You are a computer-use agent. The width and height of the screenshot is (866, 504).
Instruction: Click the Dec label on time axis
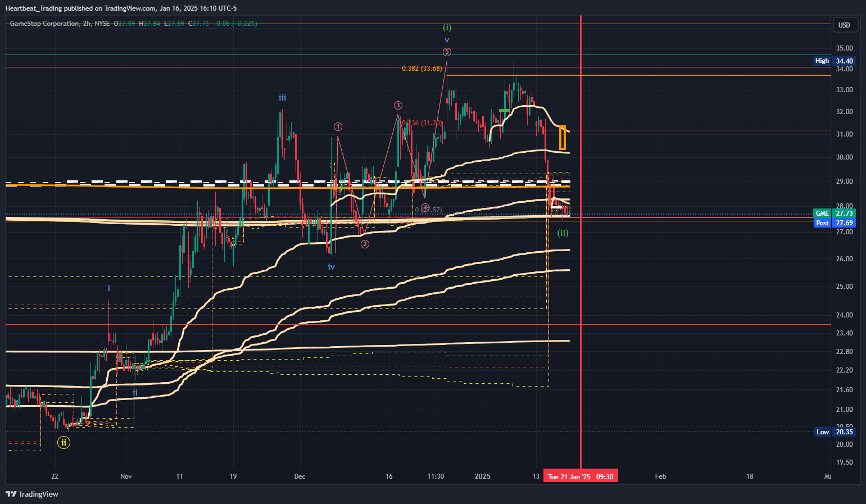click(300, 476)
